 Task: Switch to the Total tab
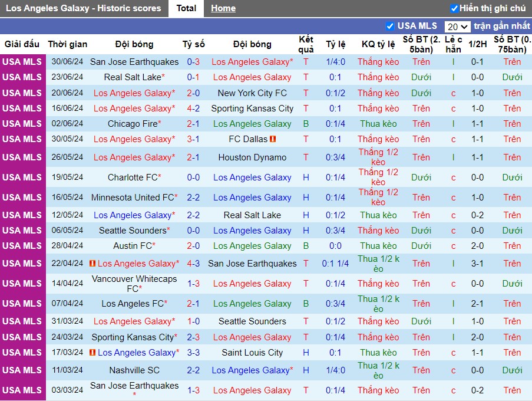[x=186, y=8]
